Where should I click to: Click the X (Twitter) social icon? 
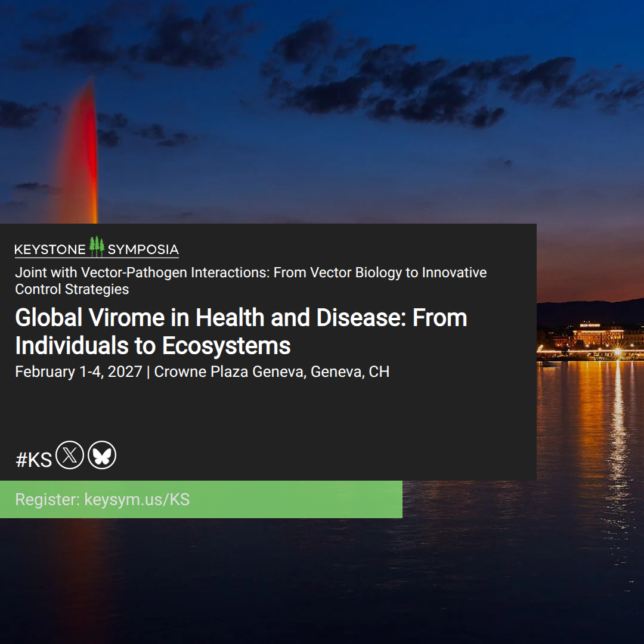[70, 455]
